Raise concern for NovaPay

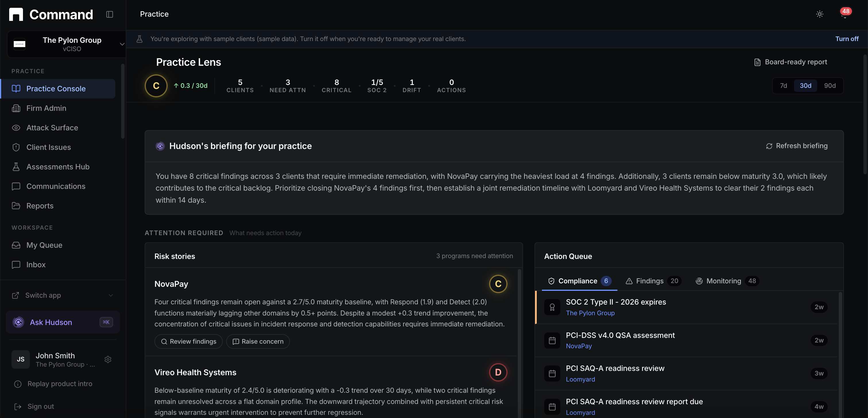click(x=258, y=341)
